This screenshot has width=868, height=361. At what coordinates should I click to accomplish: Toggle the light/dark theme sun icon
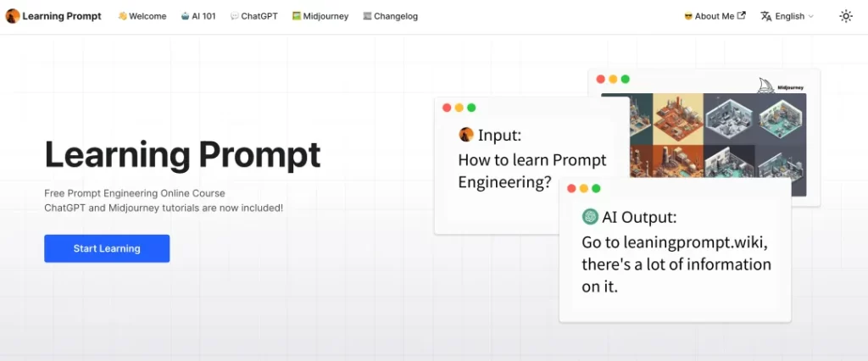[x=845, y=16]
